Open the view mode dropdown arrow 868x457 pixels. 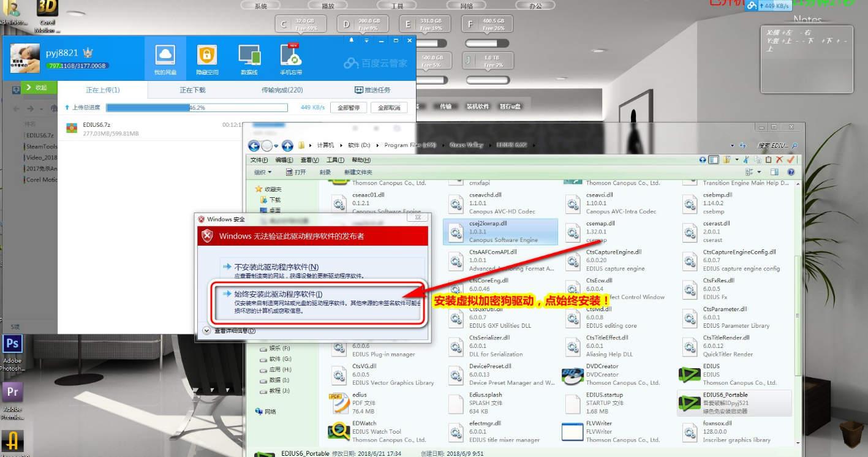pyautogui.click(x=759, y=173)
